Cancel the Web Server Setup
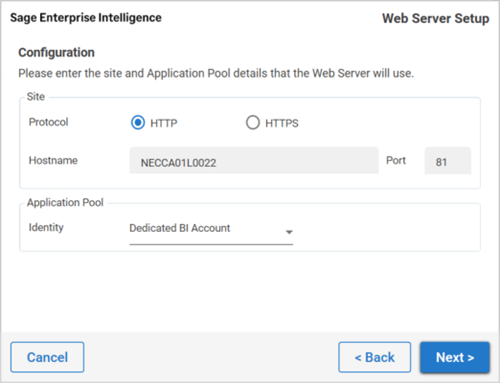 point(47,357)
